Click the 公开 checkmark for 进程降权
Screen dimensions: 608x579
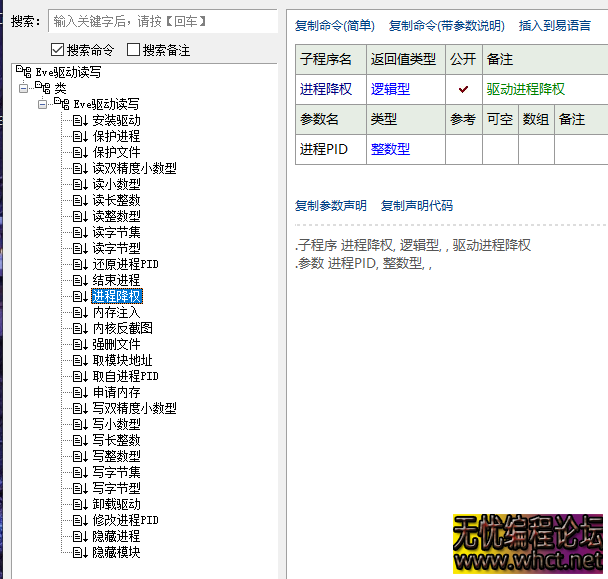463,89
